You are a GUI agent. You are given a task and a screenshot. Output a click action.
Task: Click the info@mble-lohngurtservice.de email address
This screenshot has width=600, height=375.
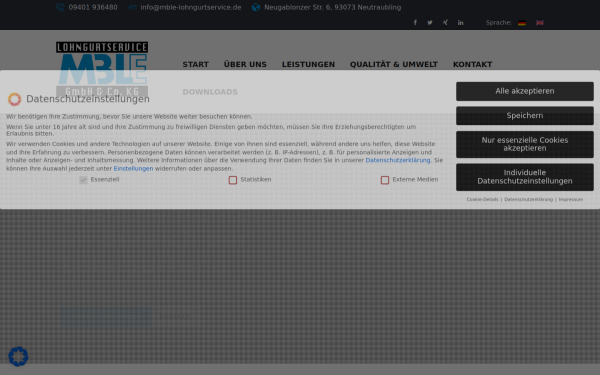click(191, 7)
